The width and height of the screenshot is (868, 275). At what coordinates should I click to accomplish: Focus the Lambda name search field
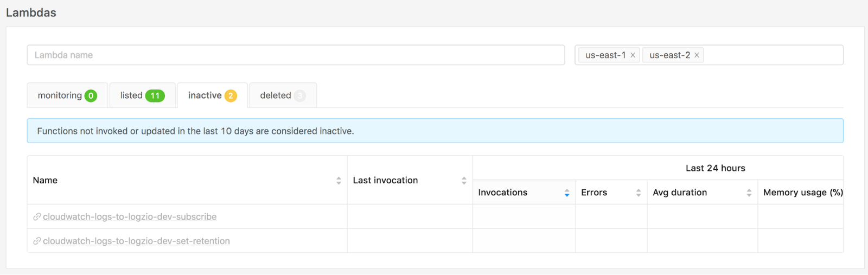(x=296, y=55)
